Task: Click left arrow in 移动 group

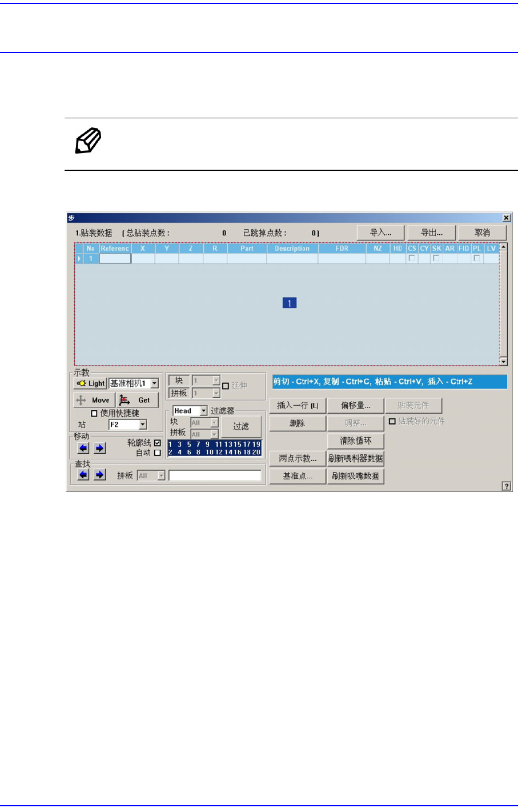Action: pyautogui.click(x=83, y=447)
